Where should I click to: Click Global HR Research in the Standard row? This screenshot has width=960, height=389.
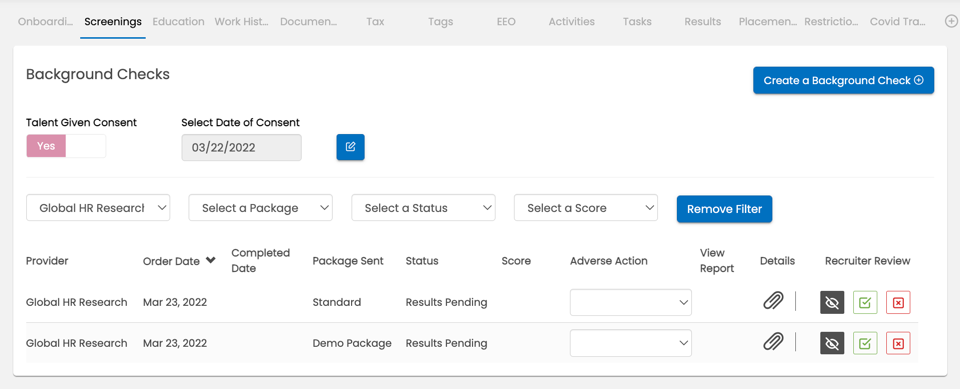point(77,302)
